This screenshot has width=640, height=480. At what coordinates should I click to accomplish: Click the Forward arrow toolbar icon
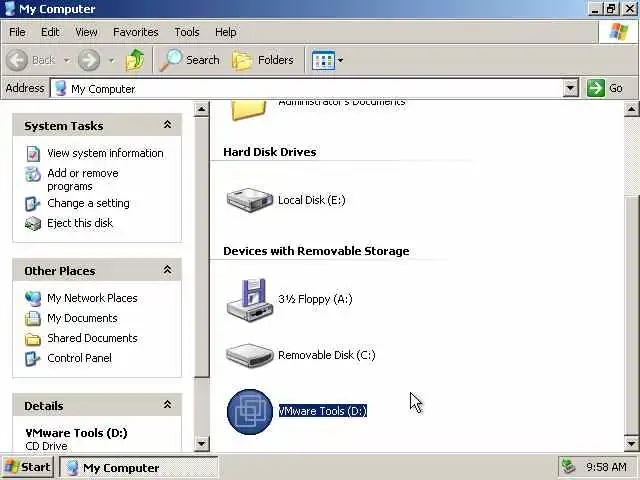(89, 60)
